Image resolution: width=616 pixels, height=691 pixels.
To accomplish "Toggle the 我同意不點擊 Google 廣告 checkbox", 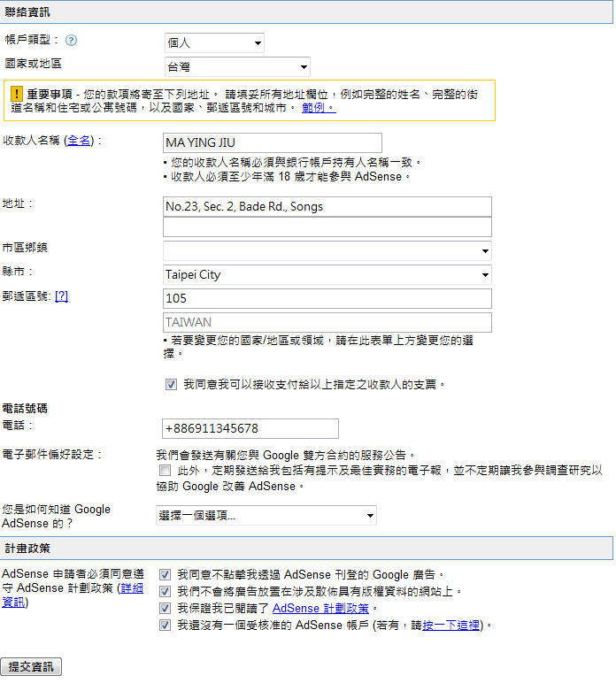I will click(165, 575).
